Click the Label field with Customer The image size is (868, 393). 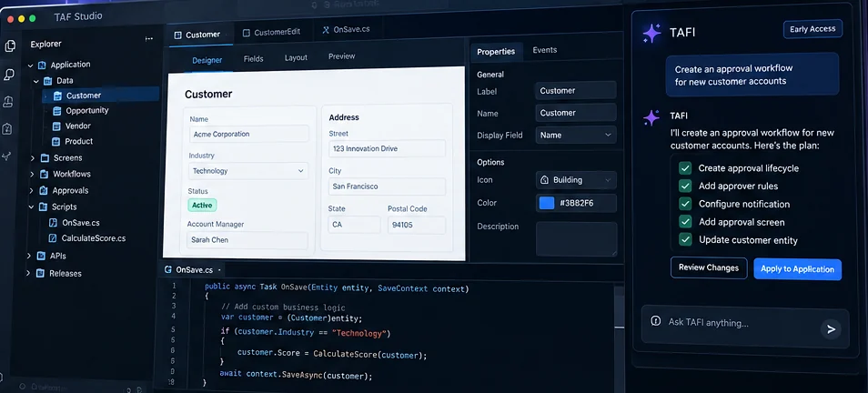[x=576, y=90]
